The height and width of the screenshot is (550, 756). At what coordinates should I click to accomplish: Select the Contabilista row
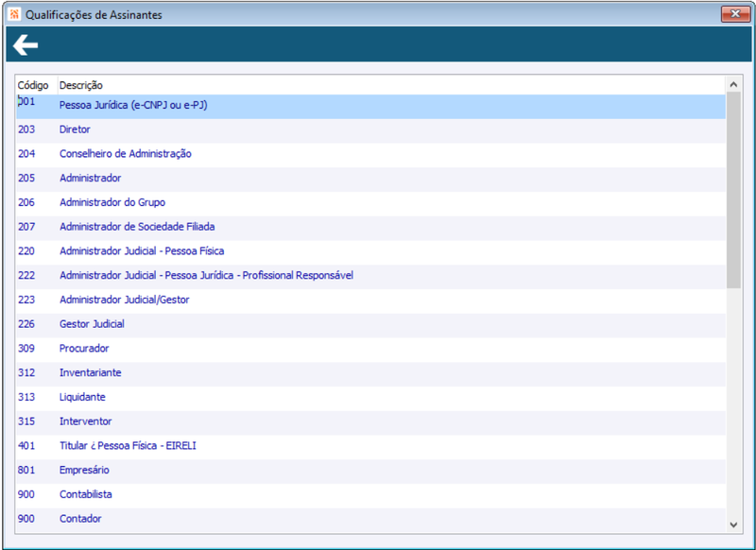[370, 496]
